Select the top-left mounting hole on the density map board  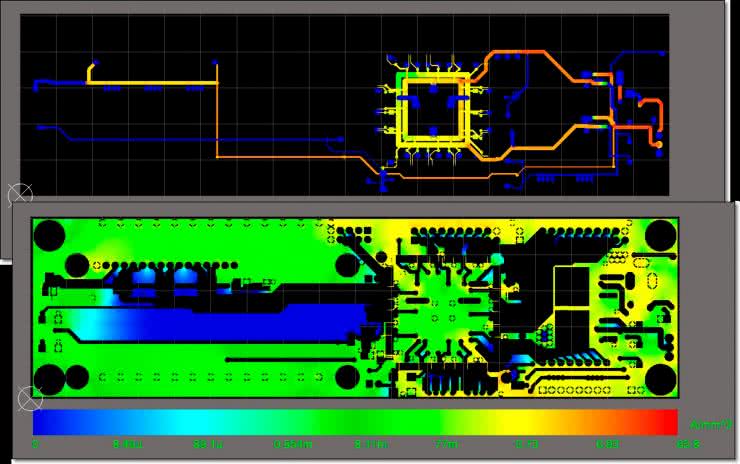(49, 237)
